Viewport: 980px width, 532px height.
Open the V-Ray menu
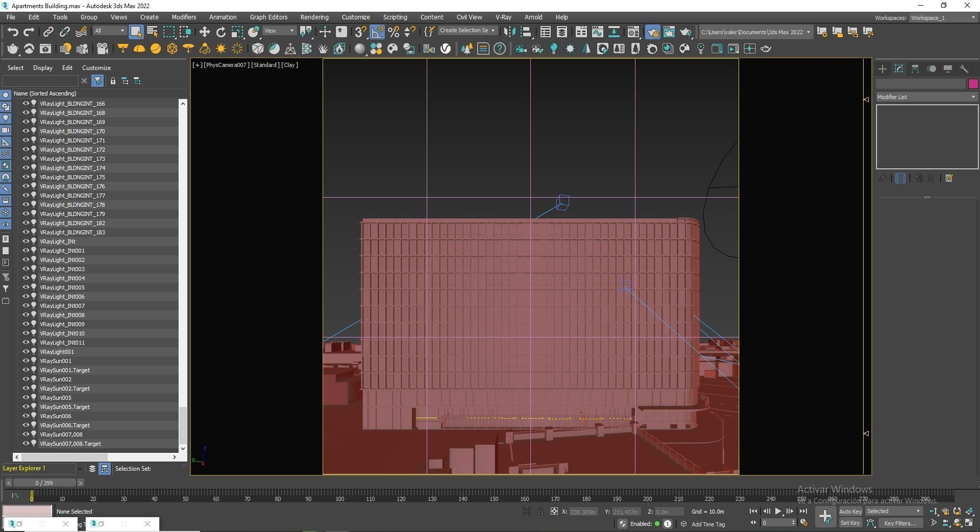[x=503, y=17]
